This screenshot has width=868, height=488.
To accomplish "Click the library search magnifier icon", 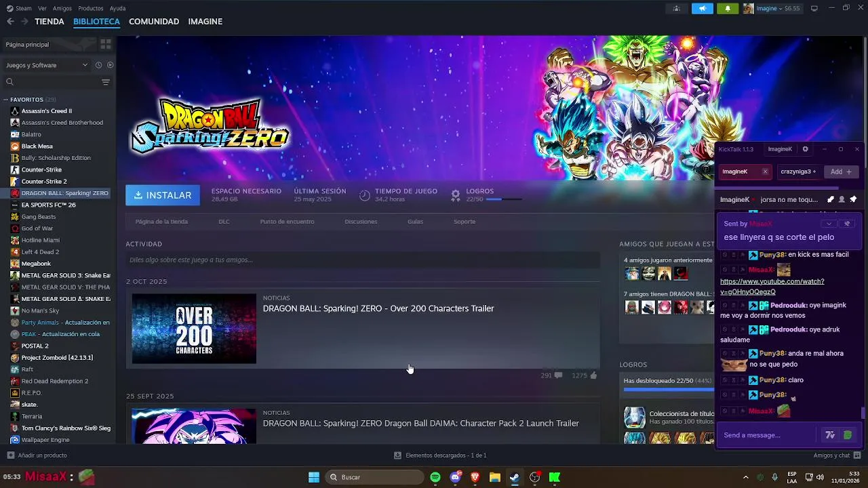I will tap(9, 82).
